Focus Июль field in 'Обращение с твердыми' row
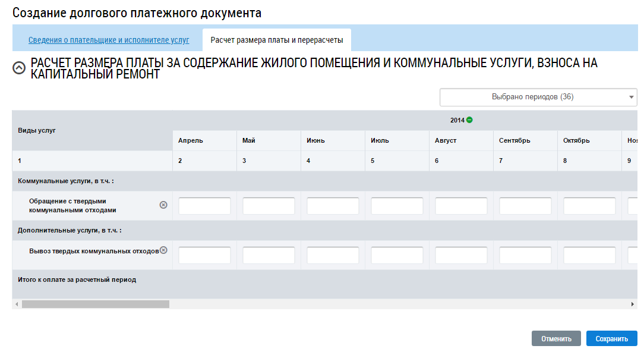 (x=397, y=206)
